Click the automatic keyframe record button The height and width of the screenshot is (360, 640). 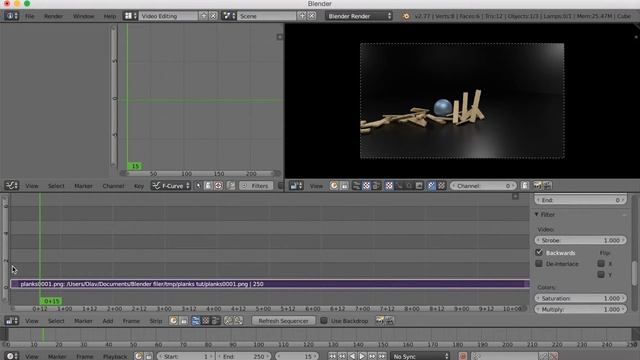(463, 356)
